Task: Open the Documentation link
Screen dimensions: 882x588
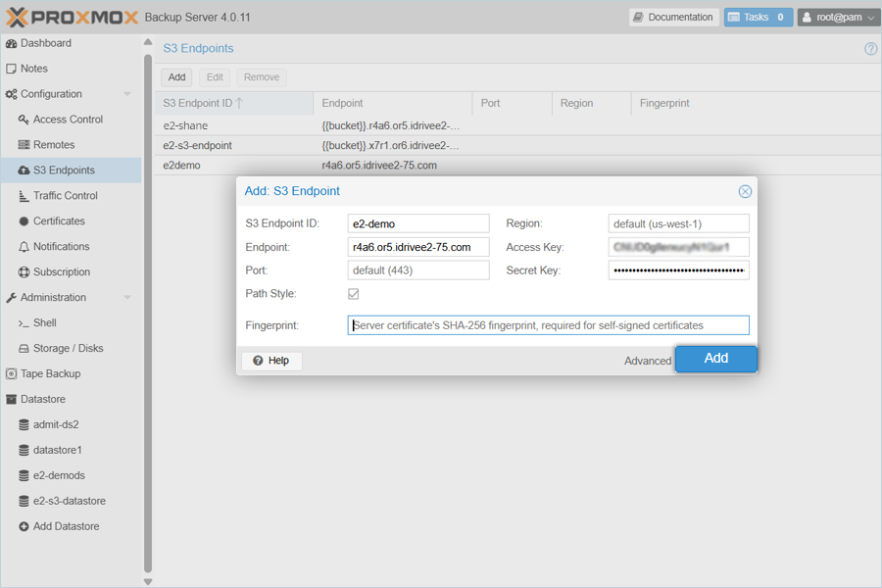Action: click(x=673, y=17)
